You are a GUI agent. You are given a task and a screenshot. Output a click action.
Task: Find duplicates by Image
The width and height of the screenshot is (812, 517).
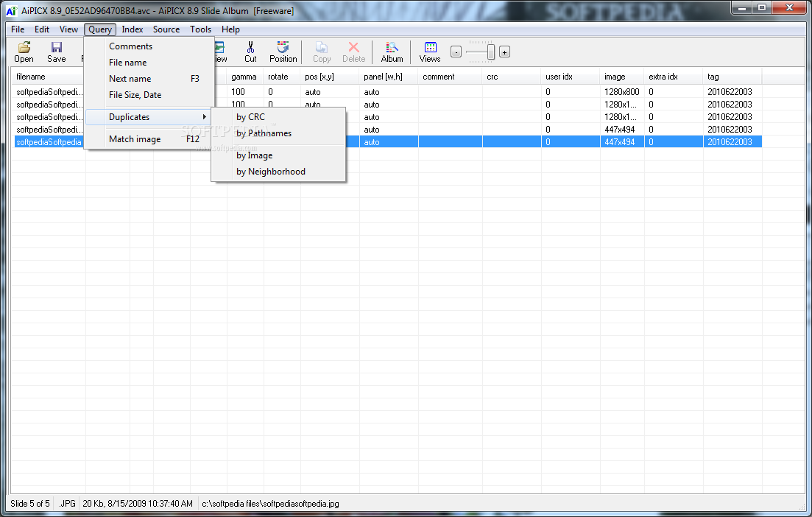point(278,155)
